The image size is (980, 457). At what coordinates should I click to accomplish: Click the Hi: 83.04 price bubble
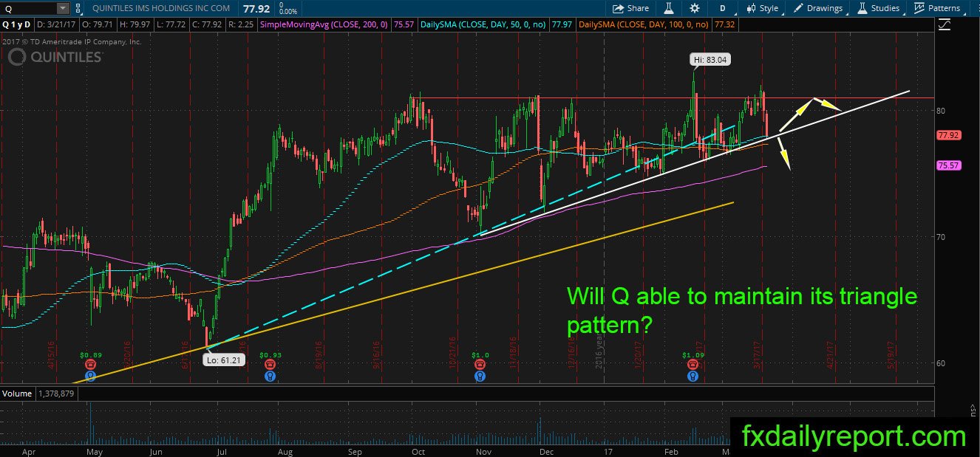click(711, 59)
